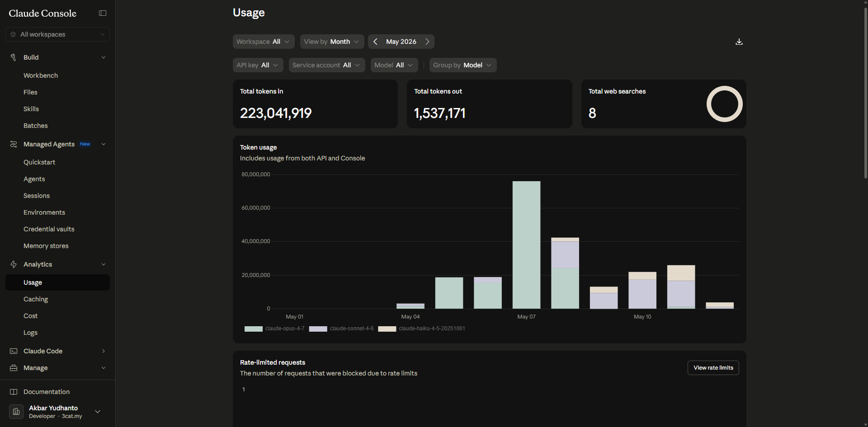This screenshot has width=868, height=427.
Task: Open the API key filter dropdown
Action: point(258,65)
